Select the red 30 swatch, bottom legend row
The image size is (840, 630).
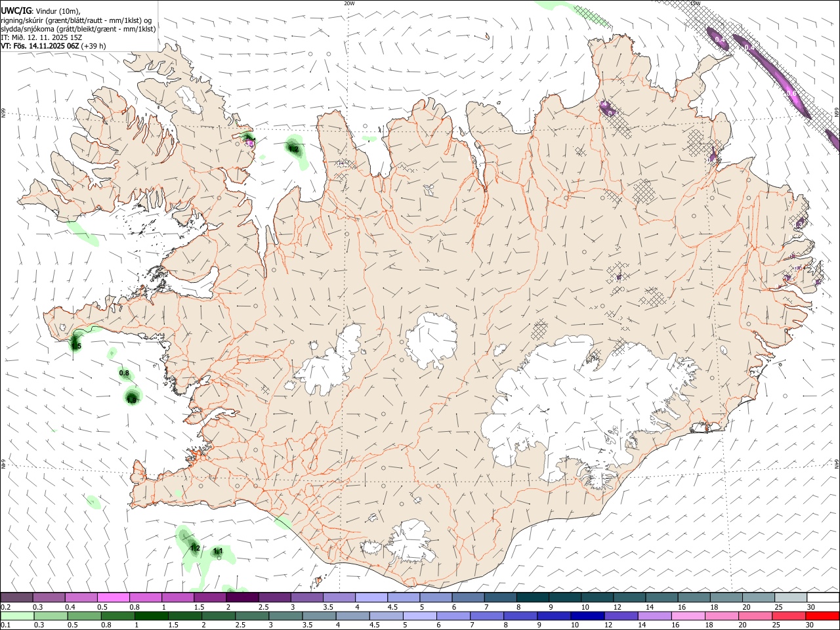coord(822,616)
